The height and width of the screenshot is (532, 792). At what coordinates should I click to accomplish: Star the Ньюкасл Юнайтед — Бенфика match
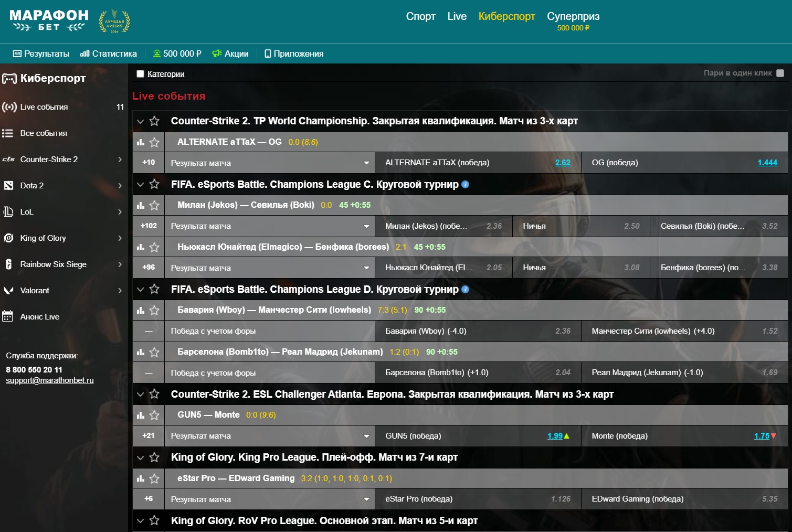154,247
